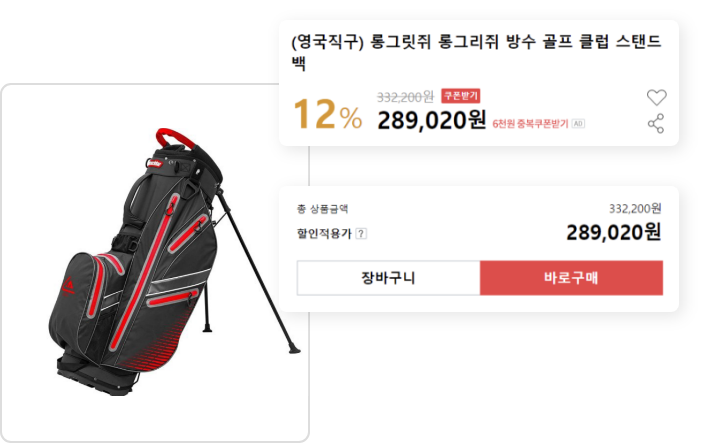Click the 289,020원 price beside 12%
The height and width of the screenshot is (443, 707).
tap(432, 120)
